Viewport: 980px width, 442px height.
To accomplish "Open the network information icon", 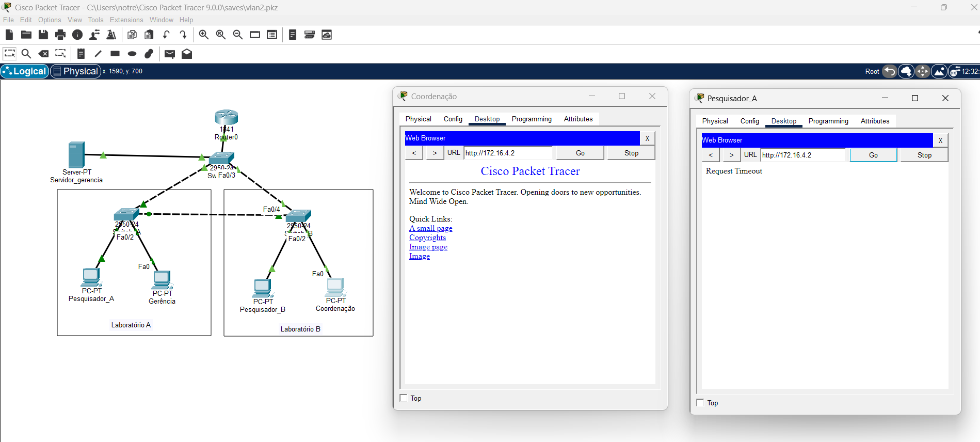I will coord(77,35).
